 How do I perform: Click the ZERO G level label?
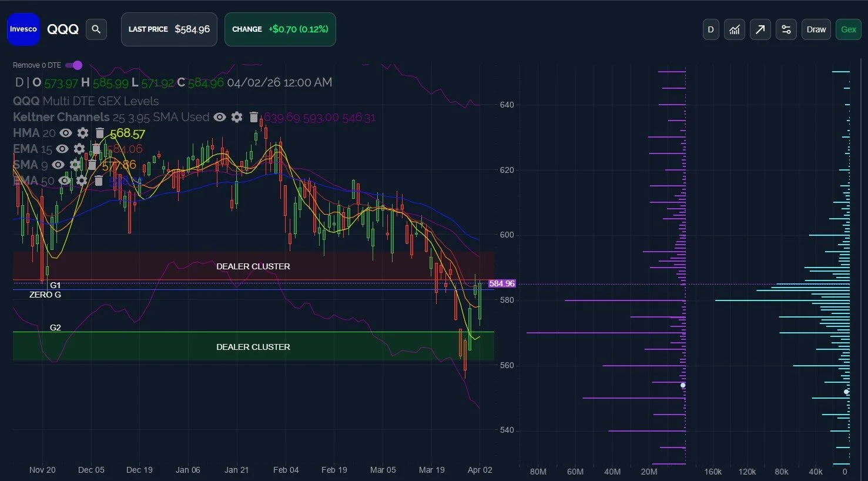[x=45, y=295]
